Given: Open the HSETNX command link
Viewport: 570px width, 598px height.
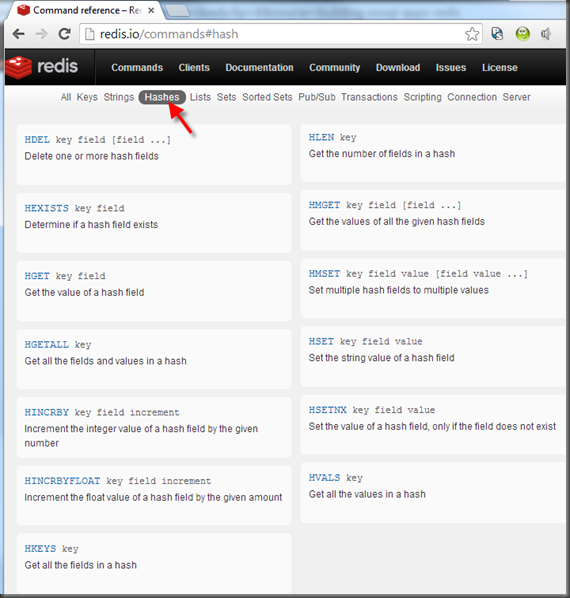Looking at the screenshot, I should pos(328,410).
